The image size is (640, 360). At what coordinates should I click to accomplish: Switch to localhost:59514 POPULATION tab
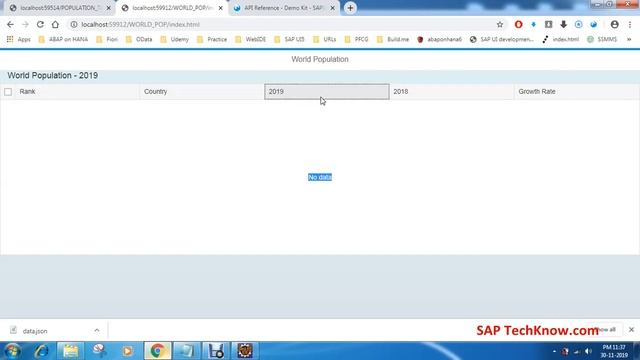pyautogui.click(x=59, y=8)
